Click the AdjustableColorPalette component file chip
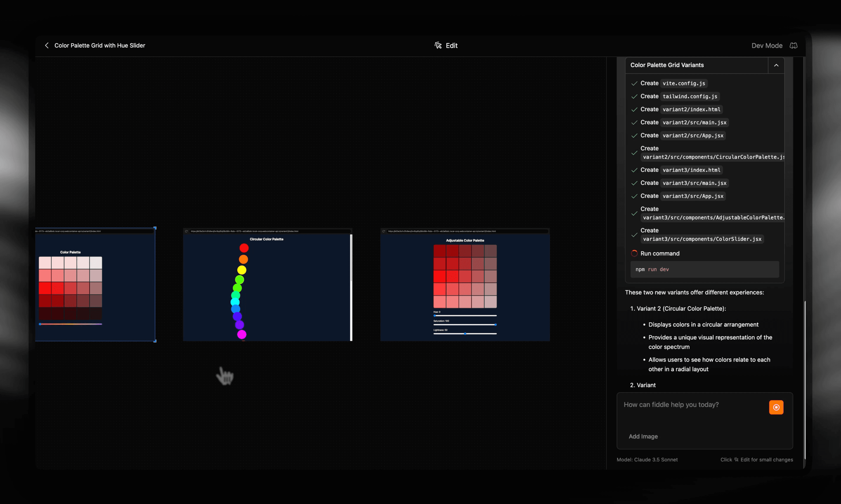Image resolution: width=841 pixels, height=504 pixels. click(713, 217)
